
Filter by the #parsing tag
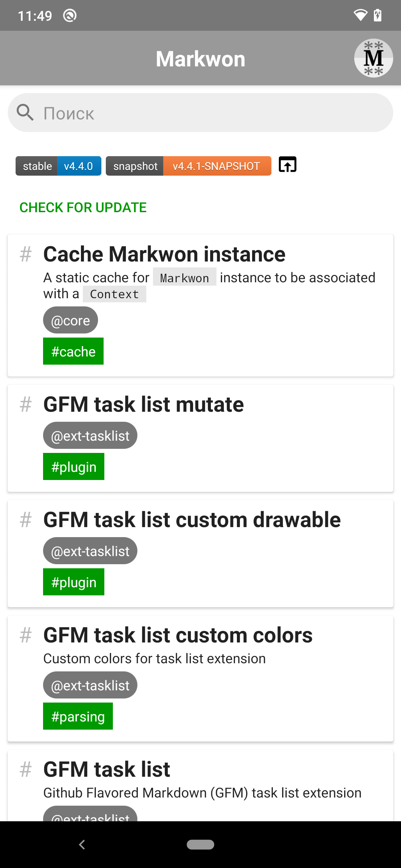point(78,716)
